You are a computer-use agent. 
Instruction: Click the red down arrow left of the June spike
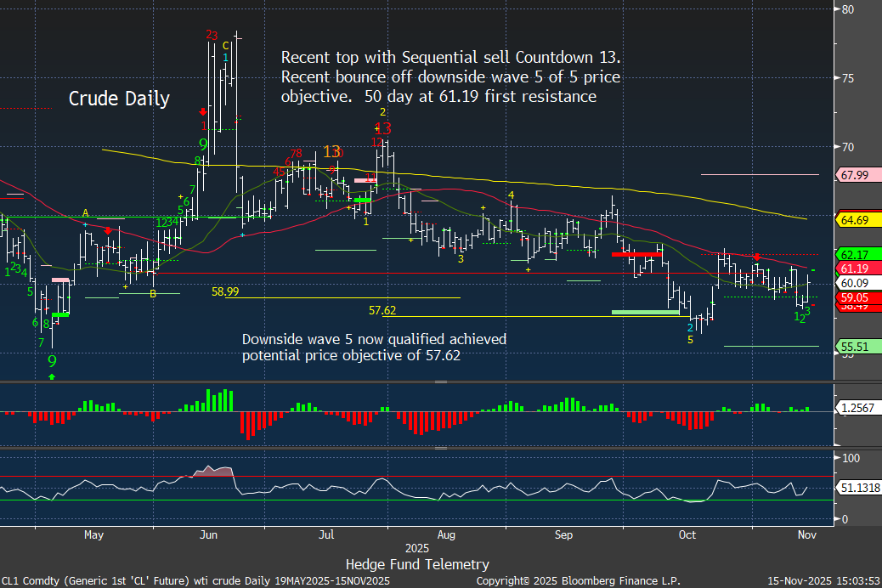click(203, 111)
